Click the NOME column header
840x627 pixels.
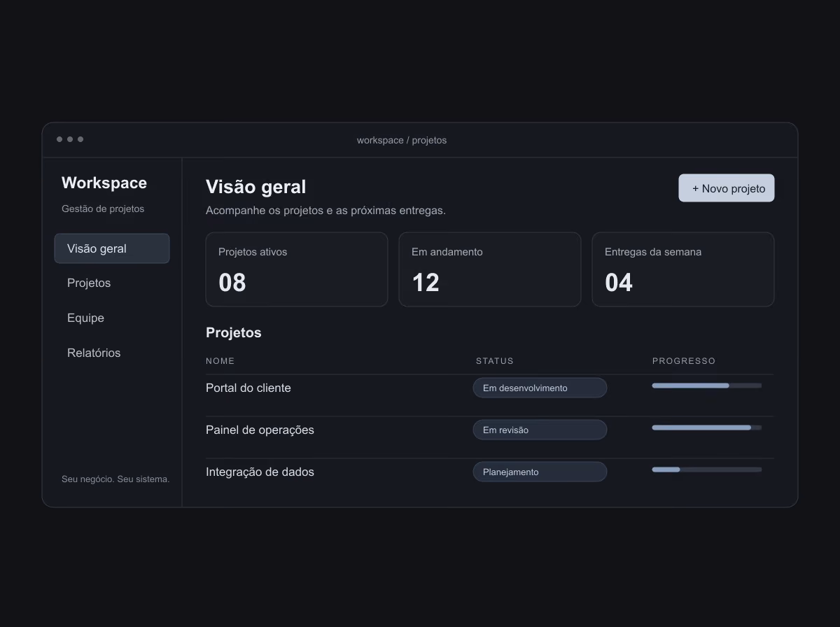pos(220,361)
